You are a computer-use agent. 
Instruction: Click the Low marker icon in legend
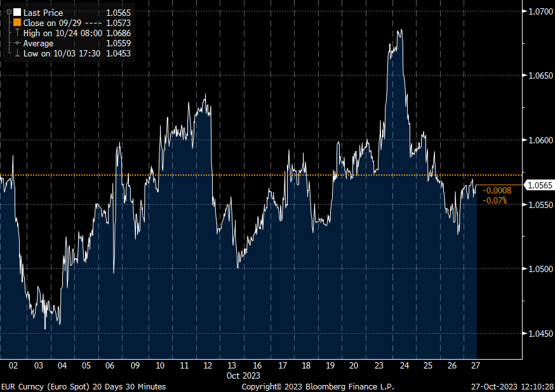(x=17, y=53)
